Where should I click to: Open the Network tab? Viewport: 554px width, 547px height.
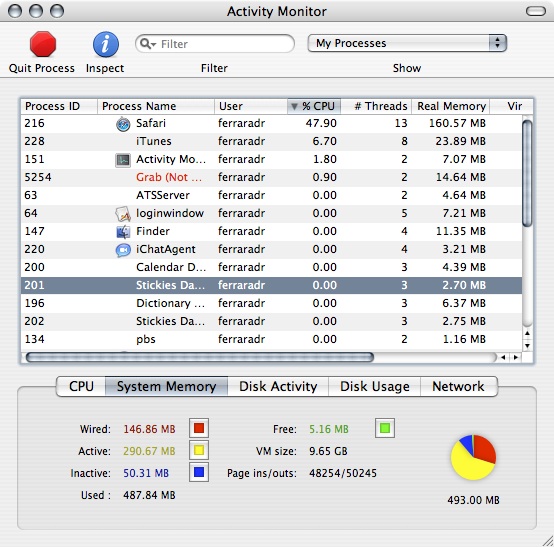[459, 386]
